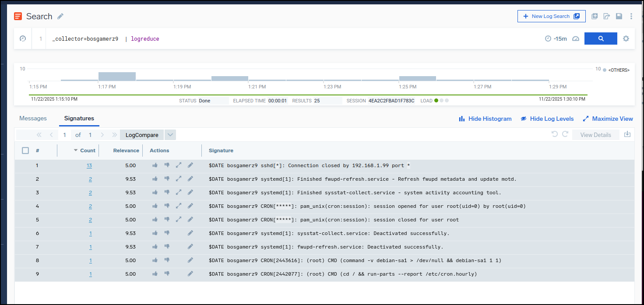Click the blue search magnifier button

coord(601,39)
